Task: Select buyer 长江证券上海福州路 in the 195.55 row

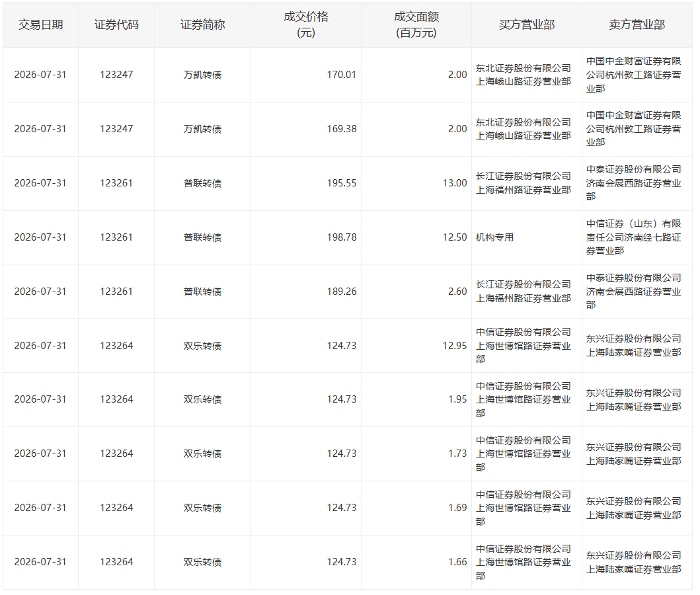Action: coord(524,183)
